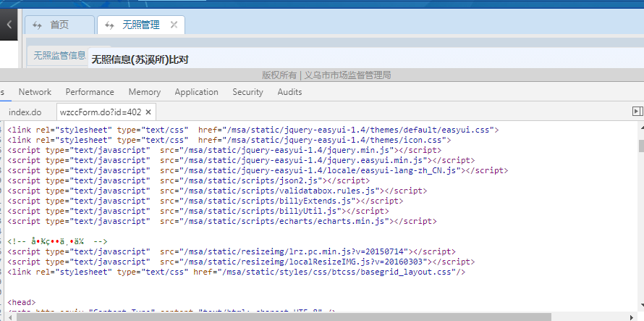Open the Audits panel
This screenshot has height=321, width=644.
[x=289, y=92]
